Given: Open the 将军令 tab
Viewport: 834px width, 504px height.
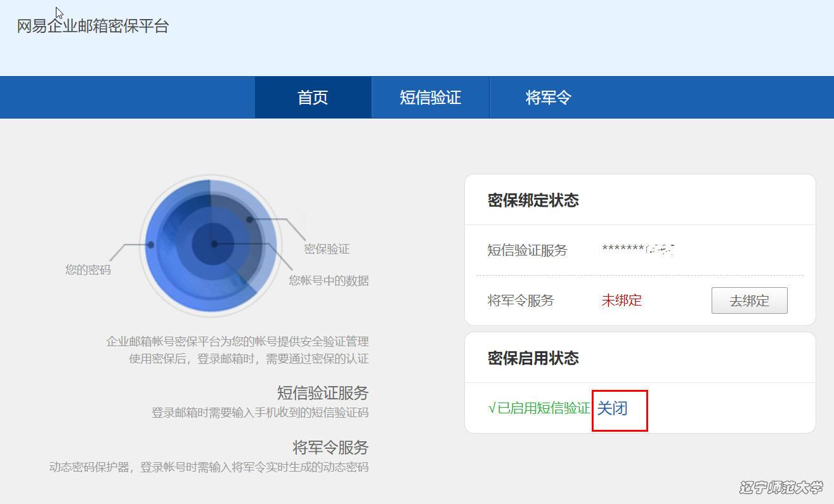Looking at the screenshot, I should [x=548, y=98].
